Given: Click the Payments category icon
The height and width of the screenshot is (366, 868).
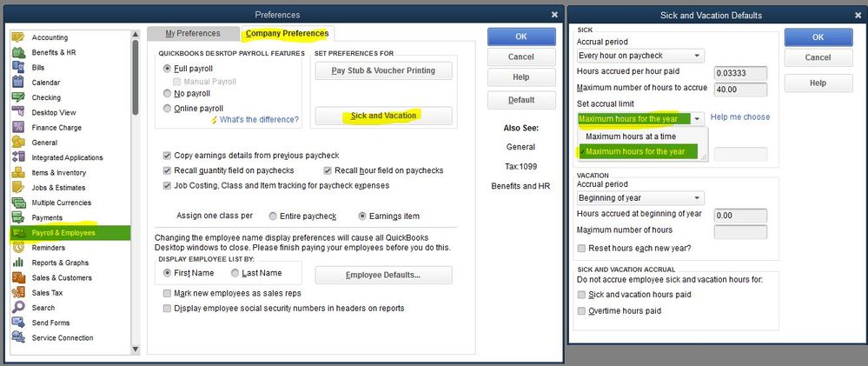Looking at the screenshot, I should coord(18,217).
